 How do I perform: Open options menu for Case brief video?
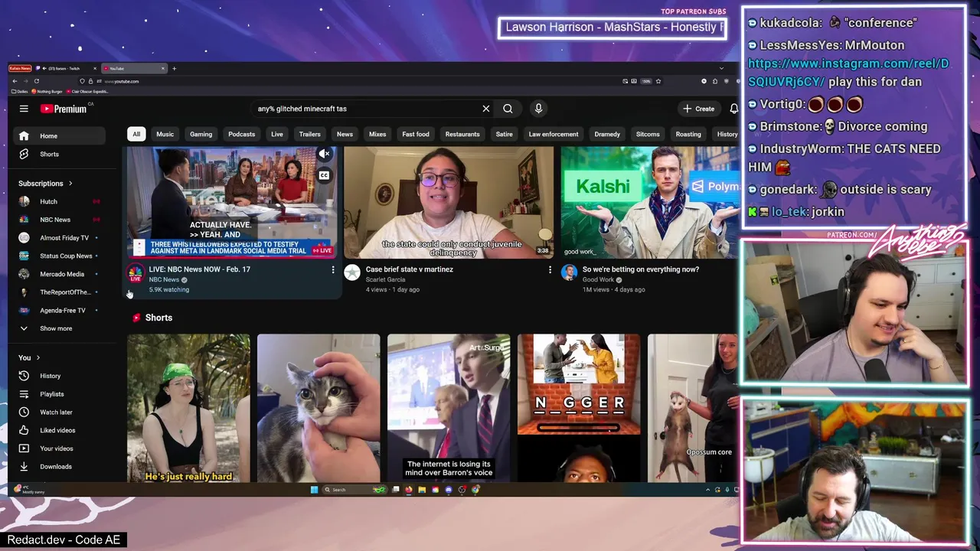coord(550,269)
